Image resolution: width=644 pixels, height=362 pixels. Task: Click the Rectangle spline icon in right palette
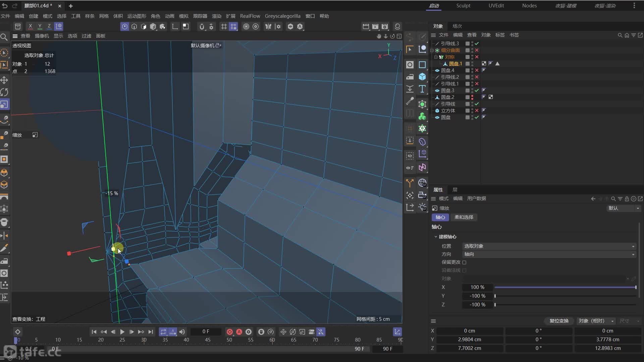422,65
